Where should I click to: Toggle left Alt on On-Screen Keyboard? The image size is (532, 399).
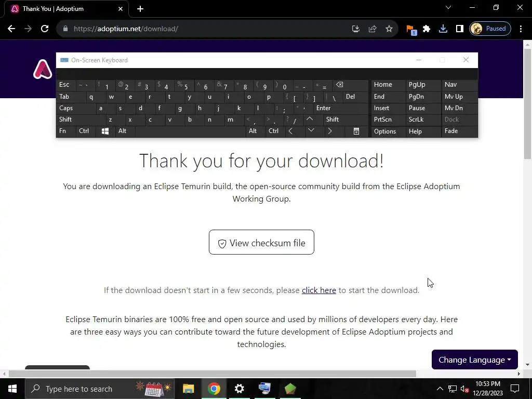click(125, 131)
